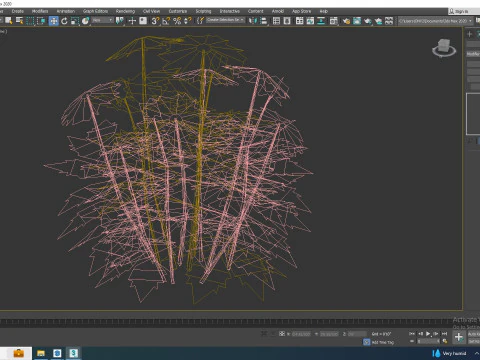
Task: Toggle Layer Explorer icon
Action: [x=287, y=21]
